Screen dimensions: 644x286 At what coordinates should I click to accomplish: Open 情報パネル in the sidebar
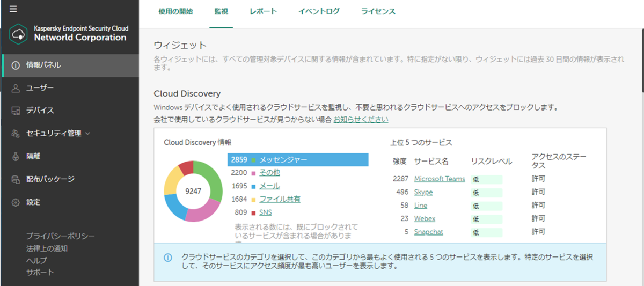point(70,65)
